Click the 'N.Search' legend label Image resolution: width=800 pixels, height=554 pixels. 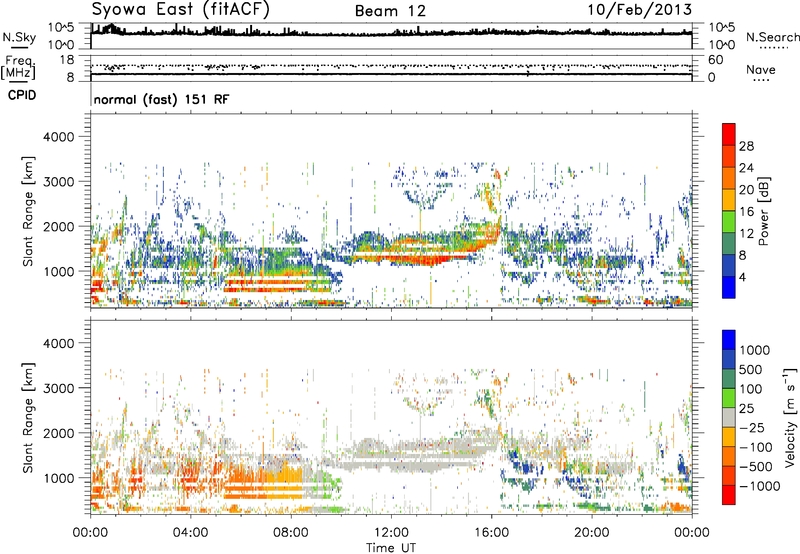point(772,37)
